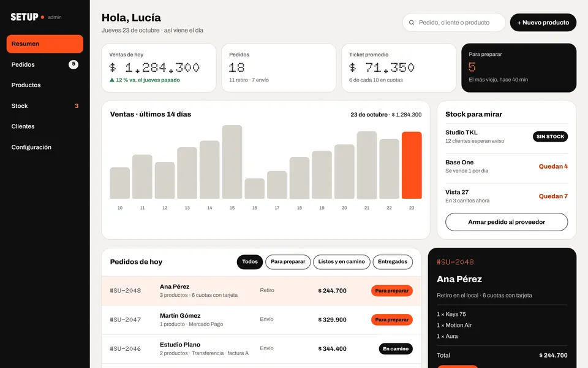Open Clientes in sidebar
Viewport: 588px width, 368px height.
pos(45,126)
